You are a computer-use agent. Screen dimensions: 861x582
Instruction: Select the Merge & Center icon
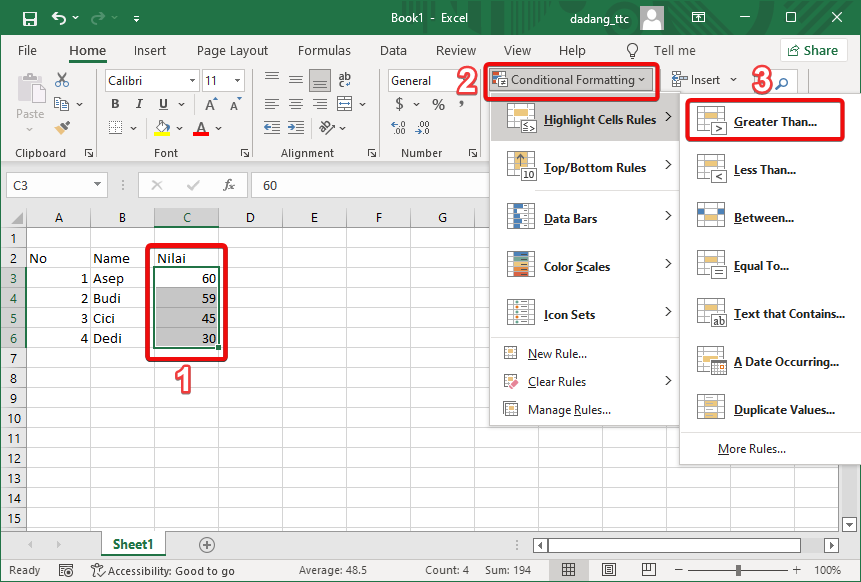(x=343, y=102)
